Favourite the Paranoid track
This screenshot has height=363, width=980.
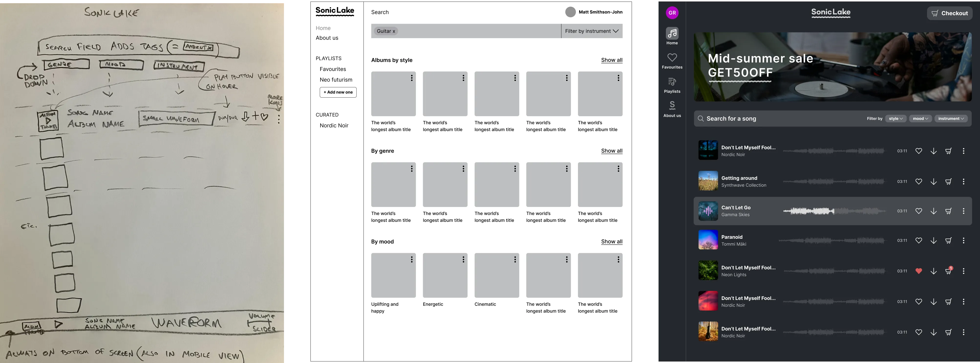(918, 241)
